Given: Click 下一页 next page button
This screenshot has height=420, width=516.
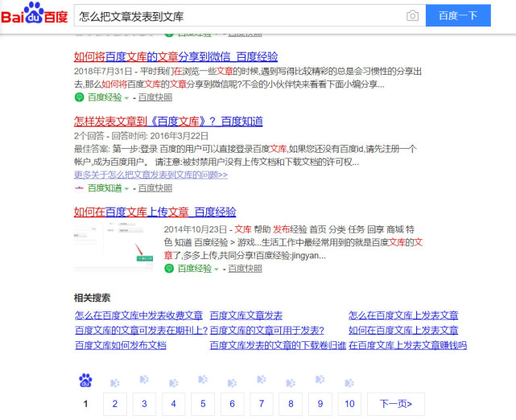Looking at the screenshot, I should click(x=396, y=404).
